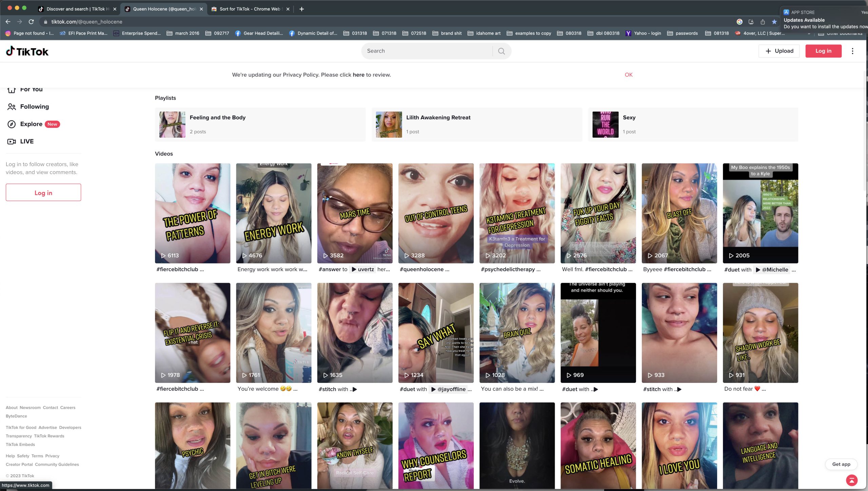Click 'here' link in privacy policy banner
The height and width of the screenshot is (491, 868).
click(358, 75)
